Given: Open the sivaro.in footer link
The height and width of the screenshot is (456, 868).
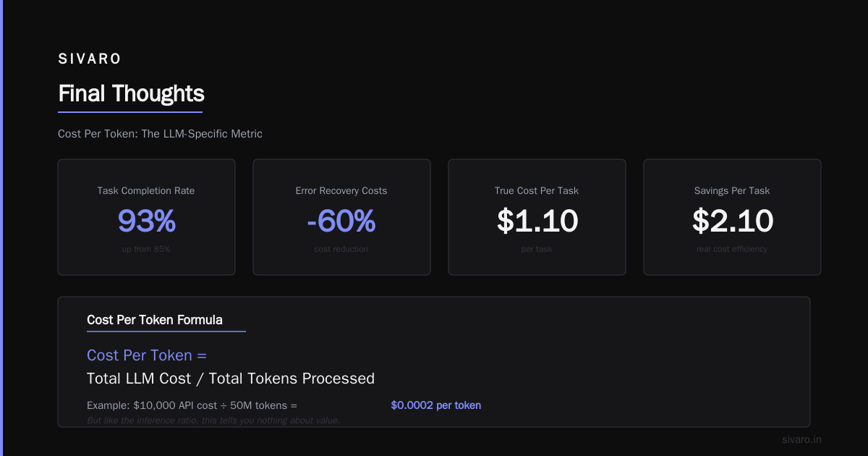Looking at the screenshot, I should (x=801, y=439).
